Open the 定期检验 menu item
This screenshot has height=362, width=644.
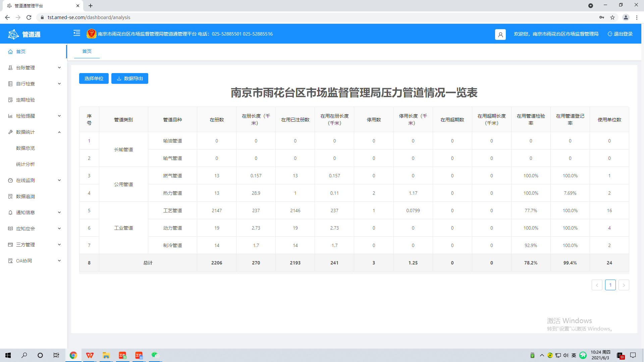pyautogui.click(x=25, y=100)
